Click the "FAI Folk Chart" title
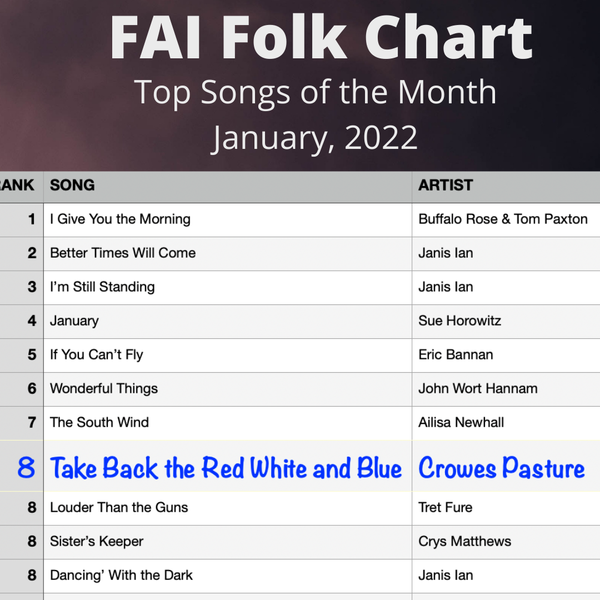600x600 pixels. [x=320, y=37]
